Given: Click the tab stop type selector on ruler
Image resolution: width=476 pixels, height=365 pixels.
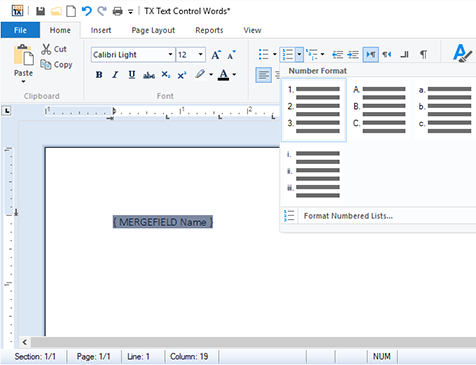Looking at the screenshot, I should click(x=7, y=111).
